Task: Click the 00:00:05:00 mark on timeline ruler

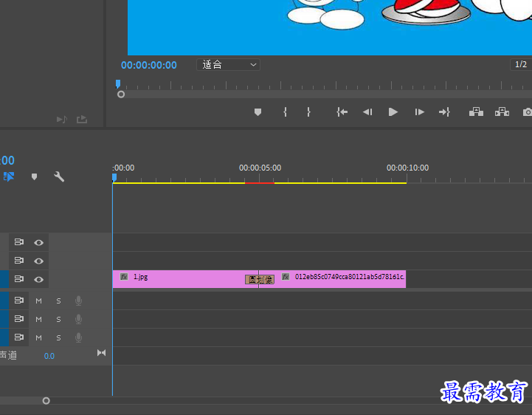Action: coord(260,168)
